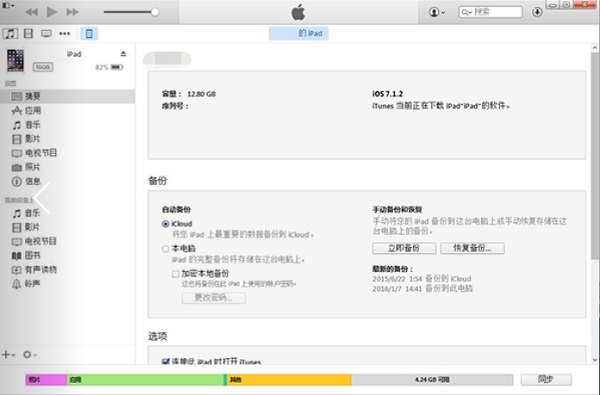Select 摘要 in the sidebar
The width and height of the screenshot is (600, 395).
67,96
